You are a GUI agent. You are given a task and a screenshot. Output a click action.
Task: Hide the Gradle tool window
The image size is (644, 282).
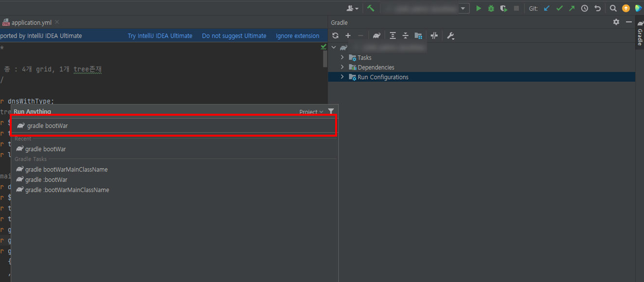[x=629, y=22]
